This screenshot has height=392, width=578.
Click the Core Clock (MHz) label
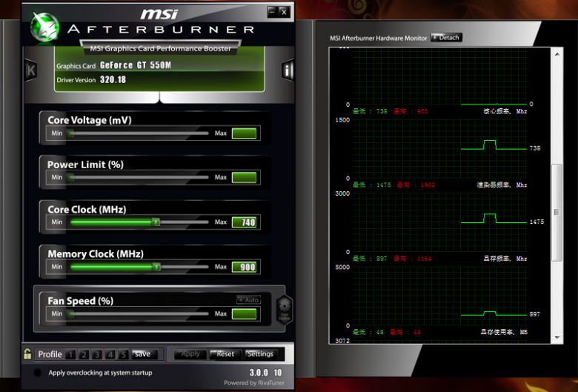87,210
